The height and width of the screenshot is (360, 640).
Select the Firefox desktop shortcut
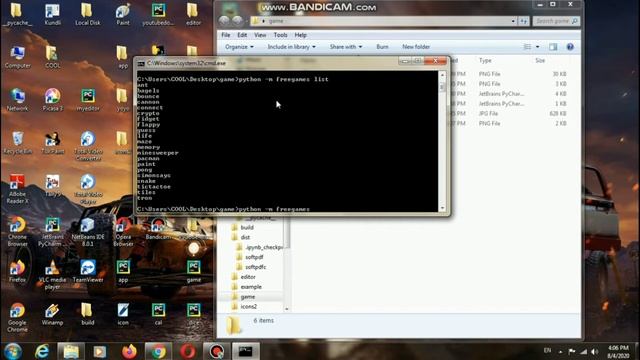click(18, 271)
